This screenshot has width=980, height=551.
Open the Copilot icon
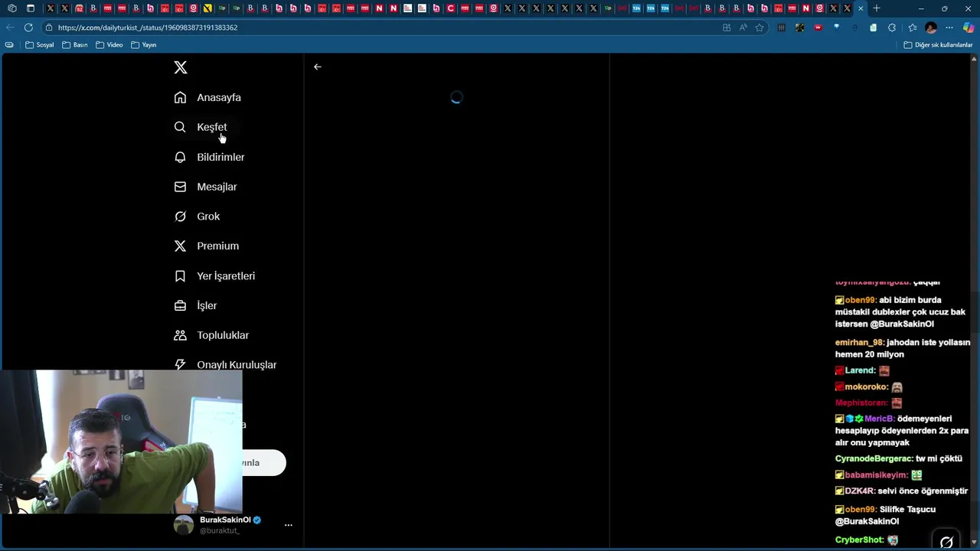969,28
